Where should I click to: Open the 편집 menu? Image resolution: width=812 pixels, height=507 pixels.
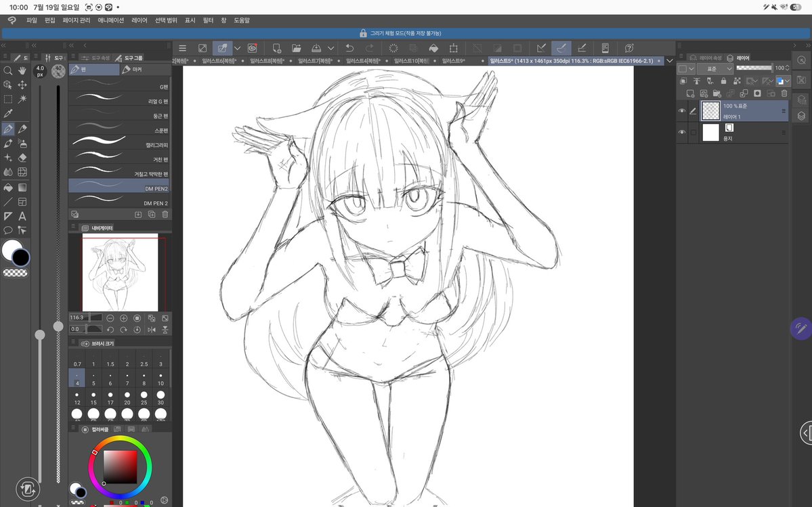click(x=49, y=20)
